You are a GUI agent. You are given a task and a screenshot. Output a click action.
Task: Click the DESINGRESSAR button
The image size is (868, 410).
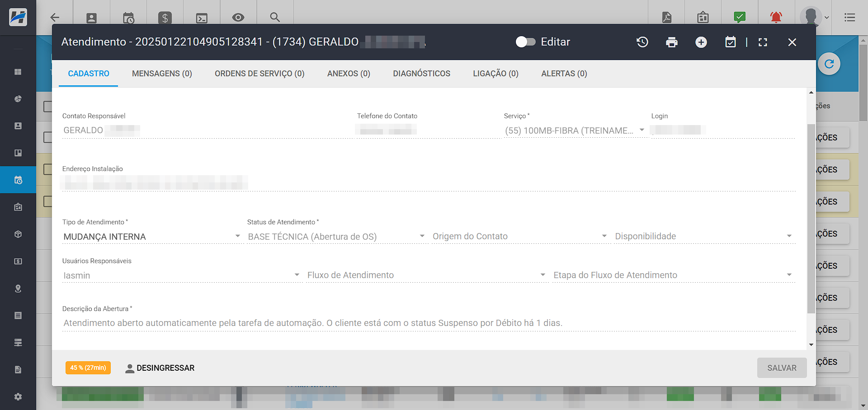160,368
